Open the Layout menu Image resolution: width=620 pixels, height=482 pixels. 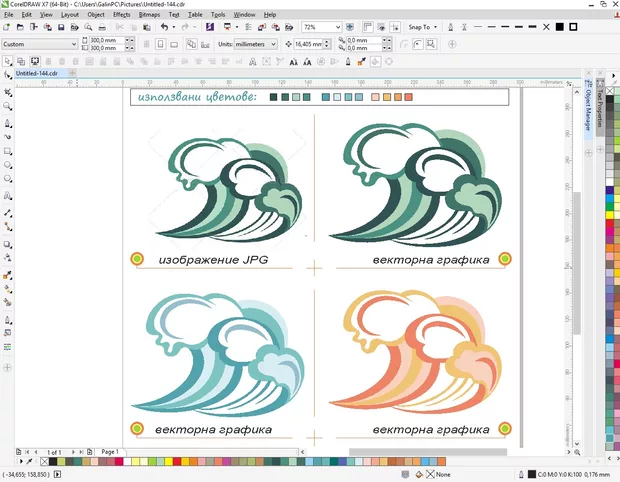(x=70, y=15)
